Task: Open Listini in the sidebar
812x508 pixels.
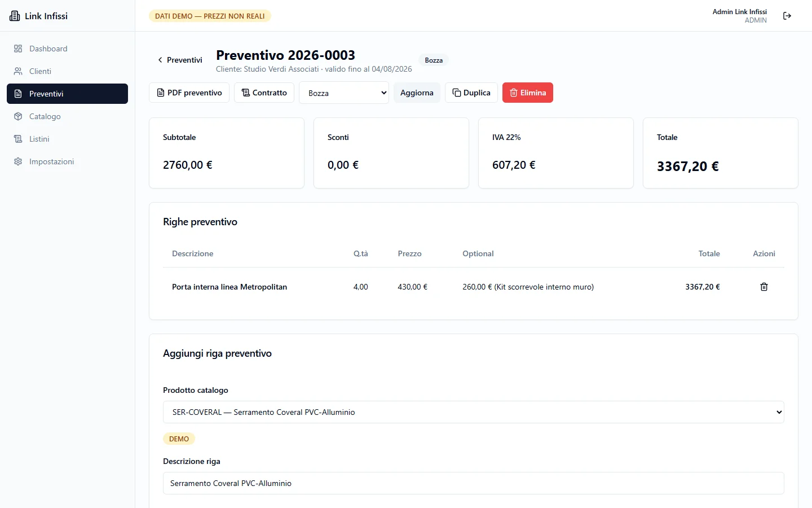Action: pyautogui.click(x=67, y=139)
